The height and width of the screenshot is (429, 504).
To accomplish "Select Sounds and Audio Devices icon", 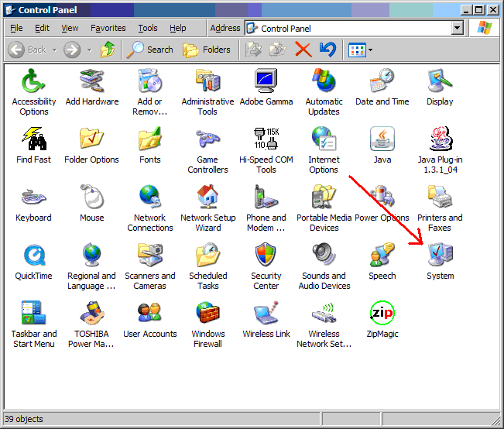I will click(x=324, y=255).
